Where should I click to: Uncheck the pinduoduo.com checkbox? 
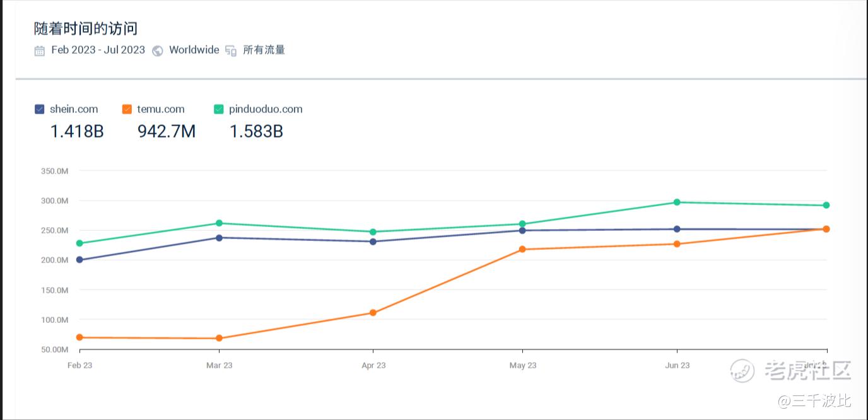(219, 109)
